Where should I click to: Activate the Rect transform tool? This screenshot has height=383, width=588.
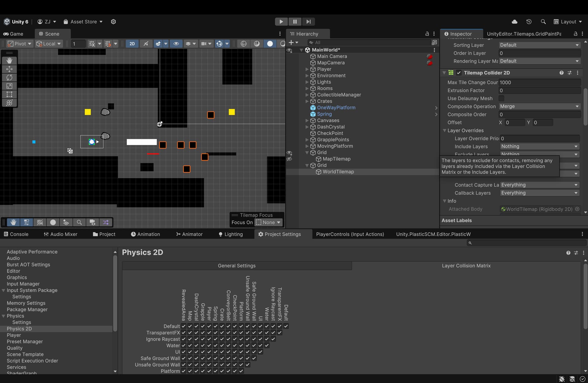click(x=9, y=94)
